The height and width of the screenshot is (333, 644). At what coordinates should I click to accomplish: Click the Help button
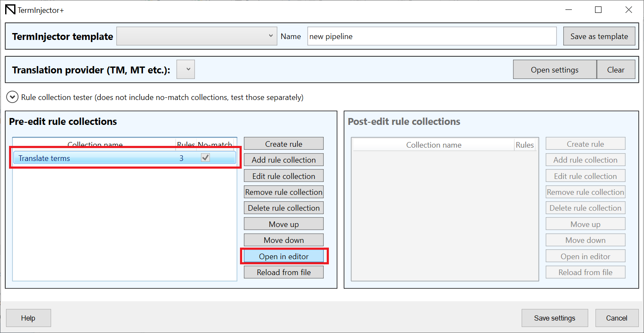click(28, 318)
